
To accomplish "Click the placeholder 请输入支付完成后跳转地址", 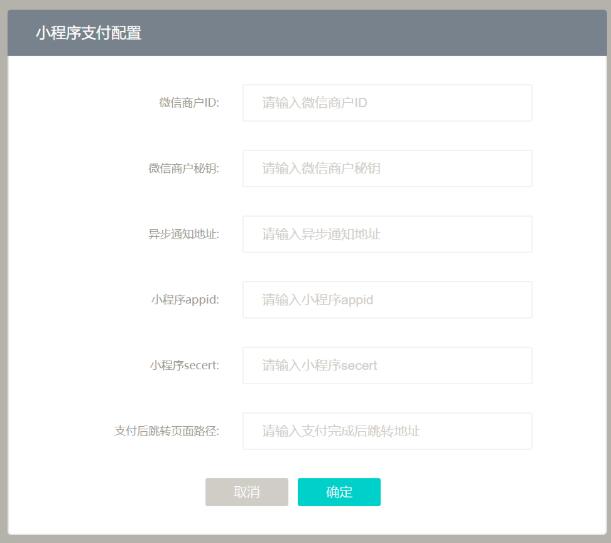I will tap(341, 431).
